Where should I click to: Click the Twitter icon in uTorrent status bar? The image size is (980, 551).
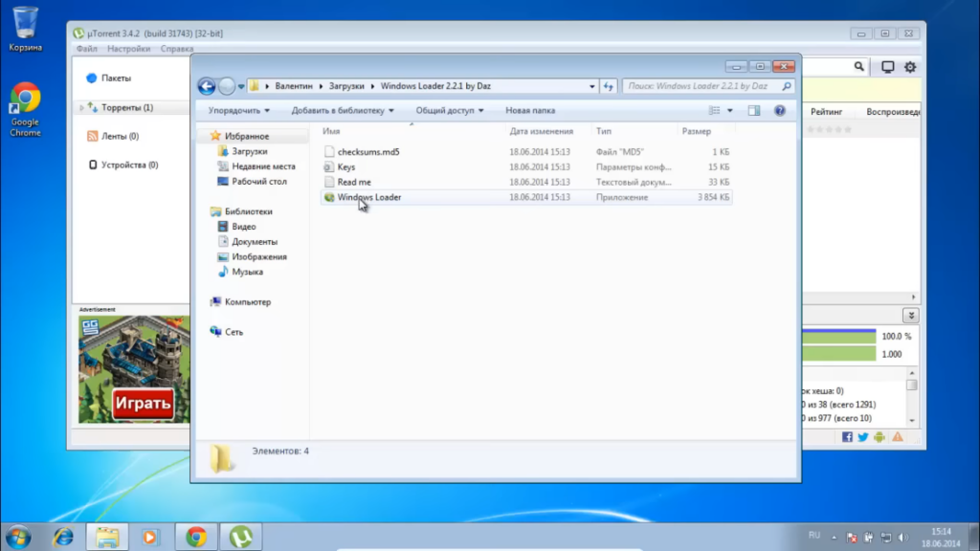coord(863,437)
